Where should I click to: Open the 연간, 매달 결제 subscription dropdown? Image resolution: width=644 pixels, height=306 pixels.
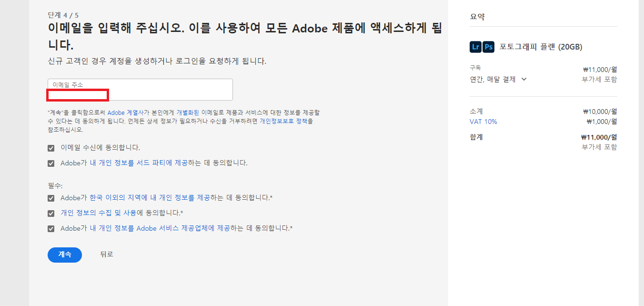498,80
